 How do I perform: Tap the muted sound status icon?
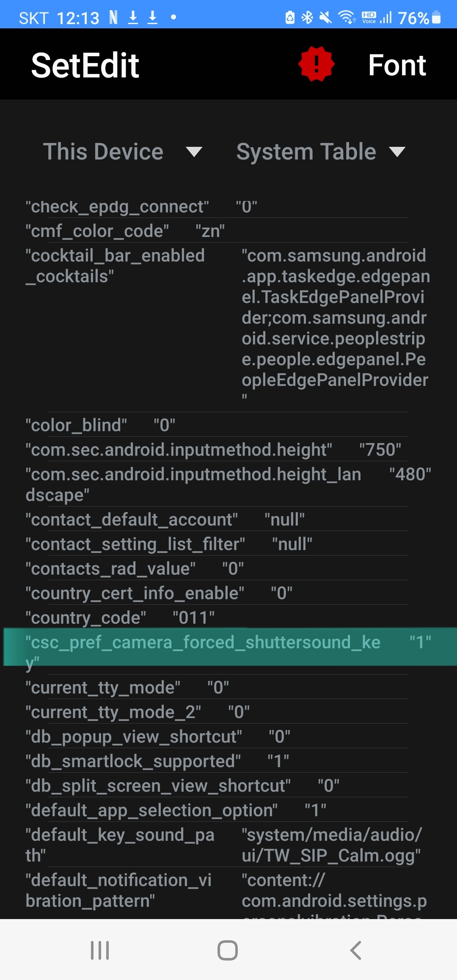point(325,17)
